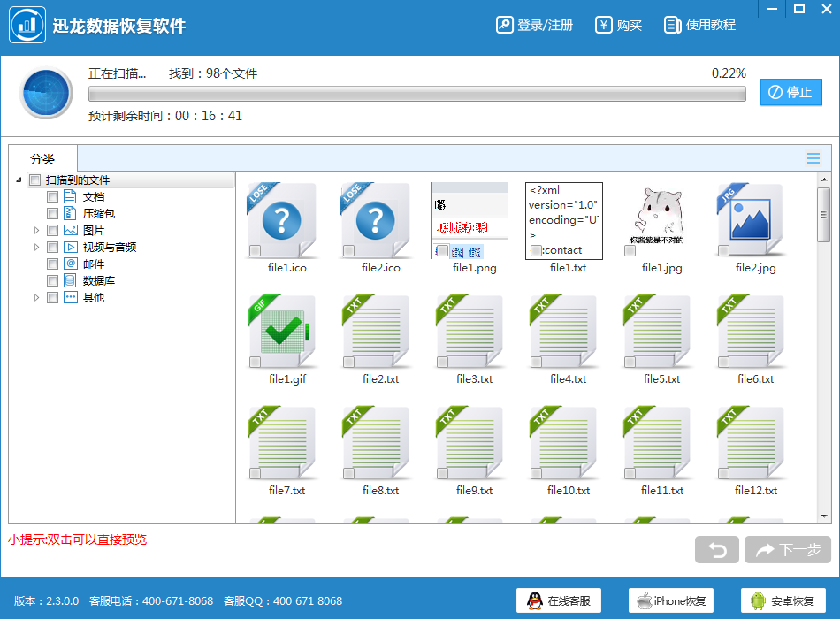Open the list view options icon
The width and height of the screenshot is (840, 619).
click(813, 158)
